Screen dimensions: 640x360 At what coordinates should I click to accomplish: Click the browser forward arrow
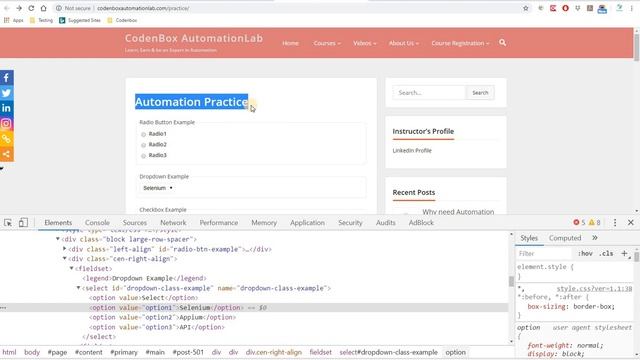tap(19, 8)
